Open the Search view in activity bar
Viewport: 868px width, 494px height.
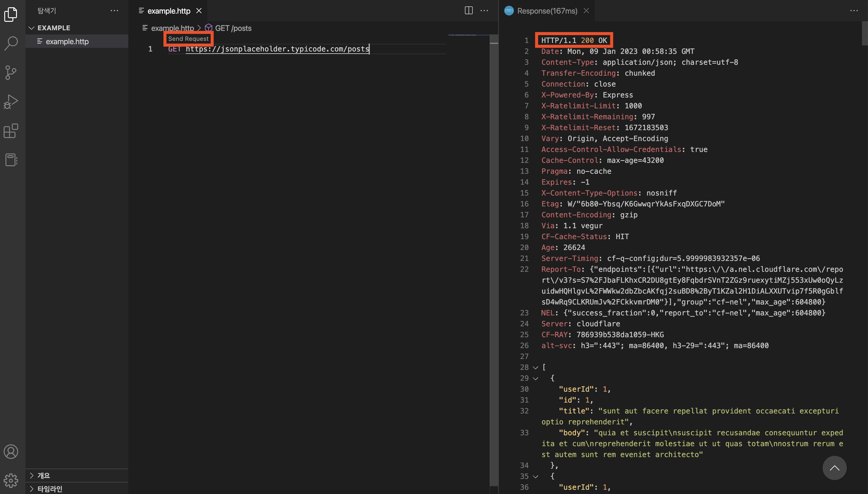[11, 43]
